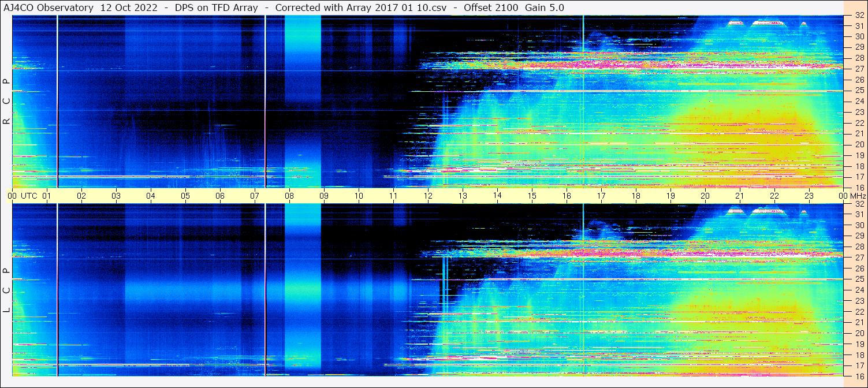Click the 04 UTC hour label
Viewport: 868px width, 388px height.
coord(151,196)
